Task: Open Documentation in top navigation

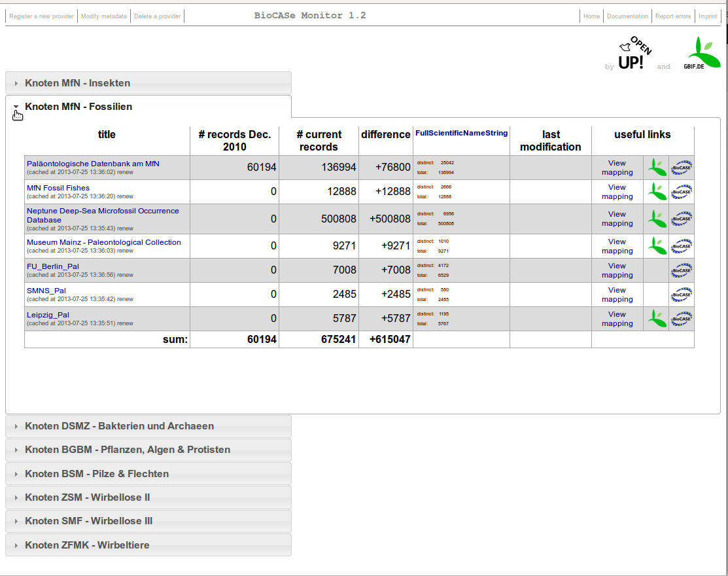Action: (627, 16)
